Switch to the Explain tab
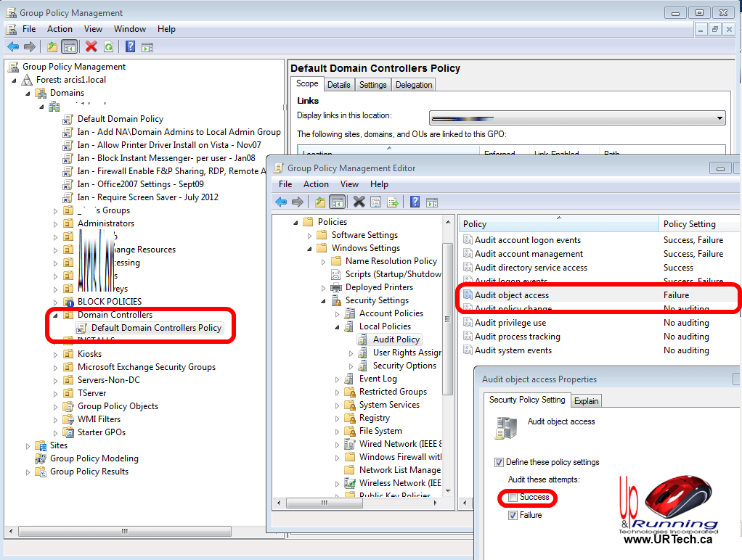Image resolution: width=742 pixels, height=560 pixels. tap(586, 400)
